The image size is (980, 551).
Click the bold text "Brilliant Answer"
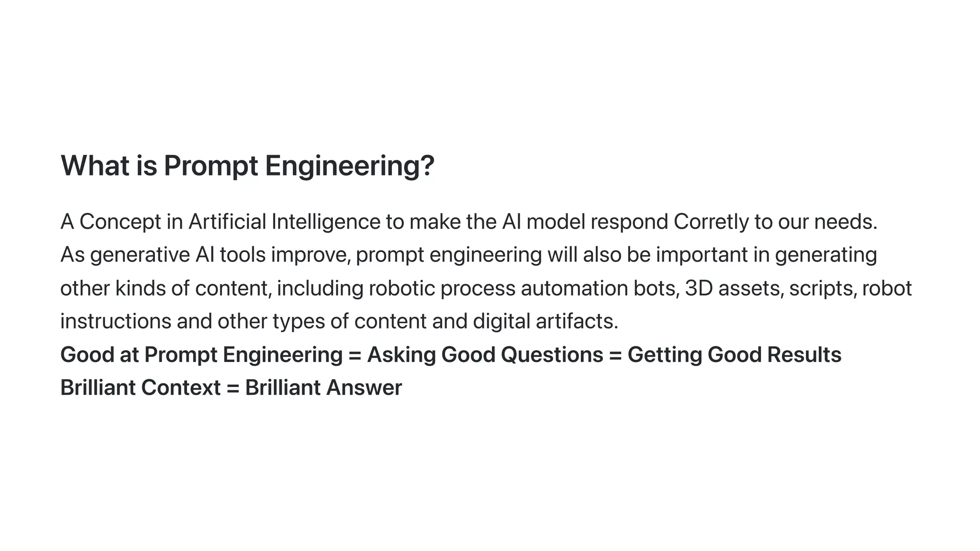point(323,387)
